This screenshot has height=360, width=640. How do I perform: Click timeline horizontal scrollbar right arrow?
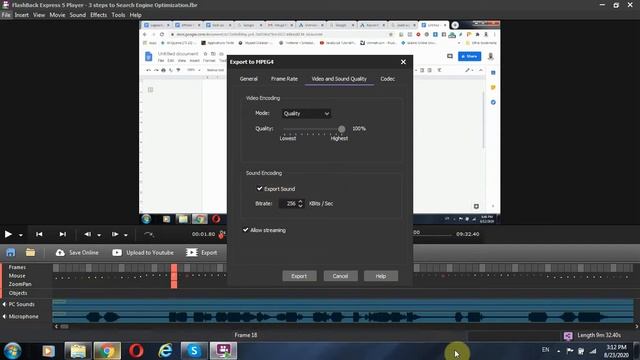(x=636, y=327)
